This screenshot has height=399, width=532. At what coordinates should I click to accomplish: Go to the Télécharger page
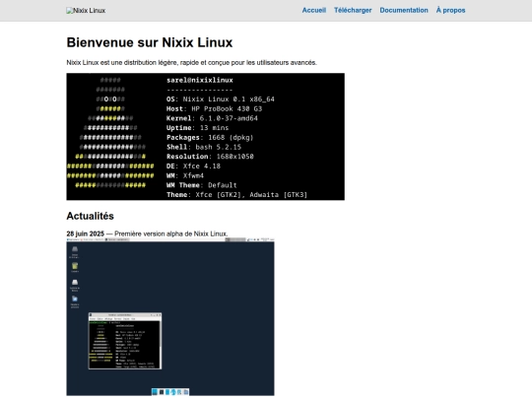(x=353, y=10)
